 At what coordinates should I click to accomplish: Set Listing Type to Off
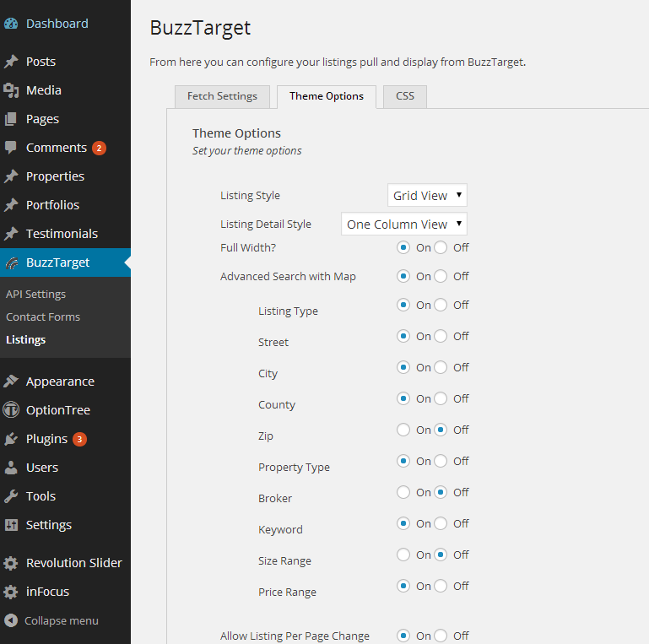tap(441, 305)
